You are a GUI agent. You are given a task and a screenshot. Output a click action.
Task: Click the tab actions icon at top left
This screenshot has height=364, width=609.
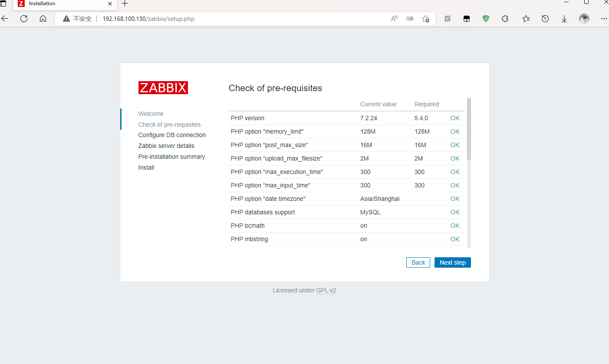3,3
